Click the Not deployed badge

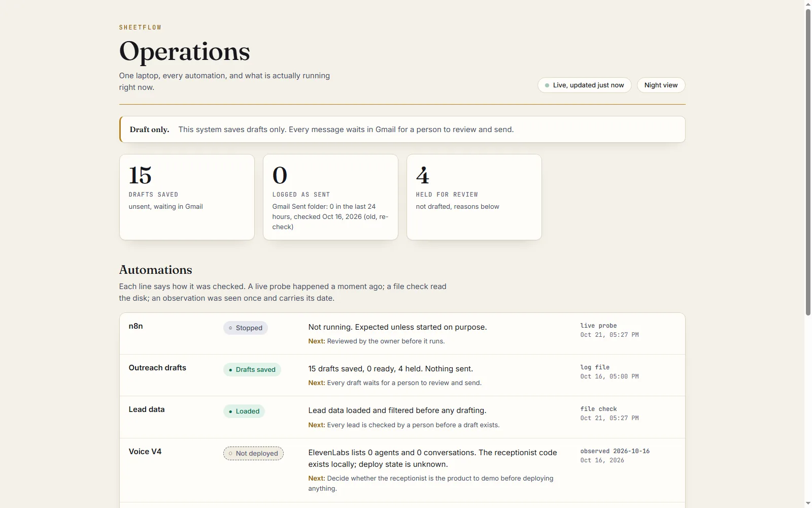pyautogui.click(x=253, y=454)
